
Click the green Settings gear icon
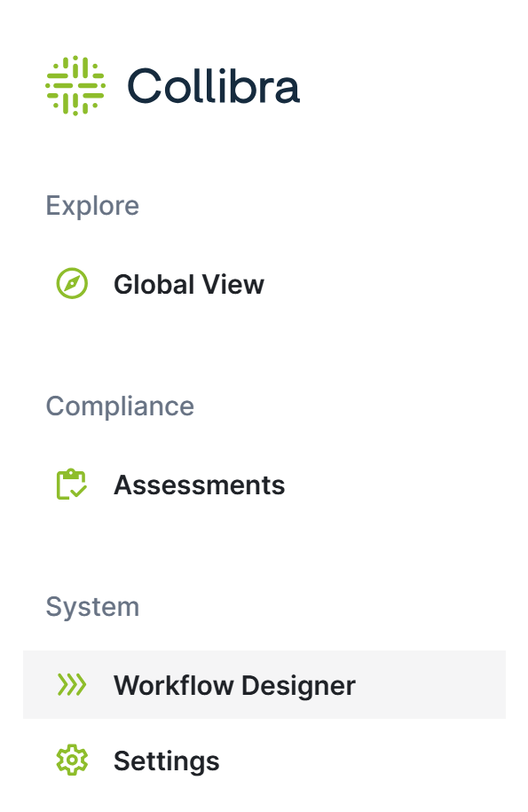pos(72,760)
